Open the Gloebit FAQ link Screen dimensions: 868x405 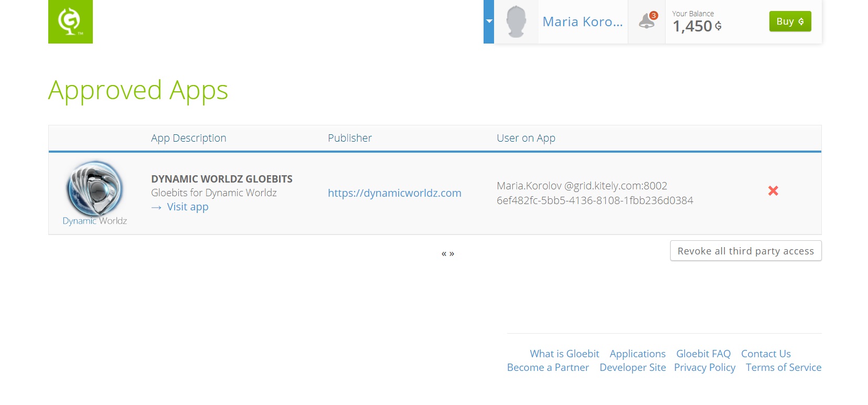(703, 354)
